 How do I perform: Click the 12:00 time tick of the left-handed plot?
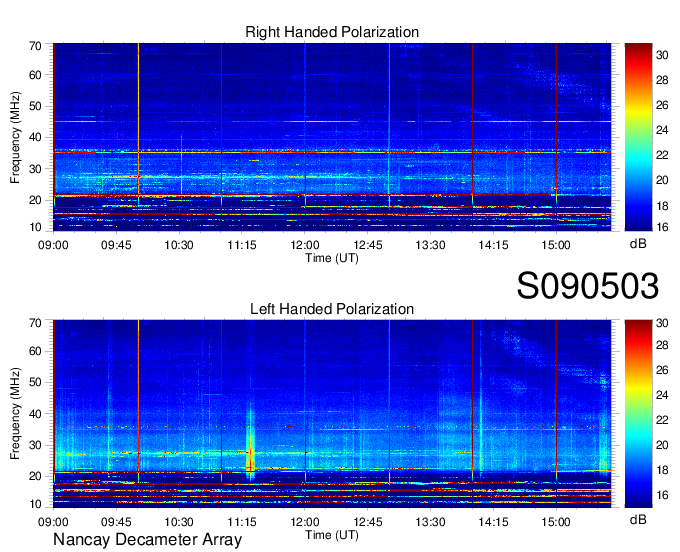click(305, 522)
